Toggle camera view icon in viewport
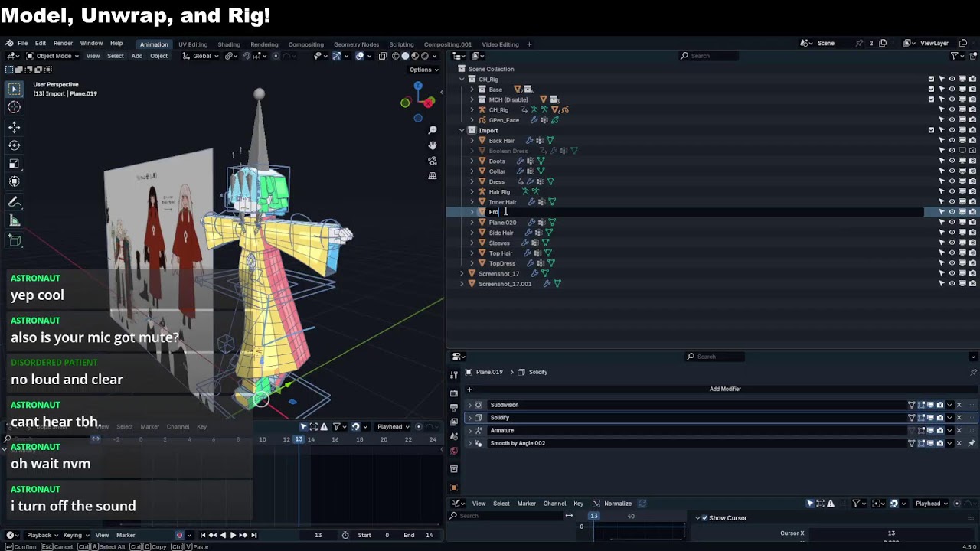This screenshot has width=980, height=551. 433,161
